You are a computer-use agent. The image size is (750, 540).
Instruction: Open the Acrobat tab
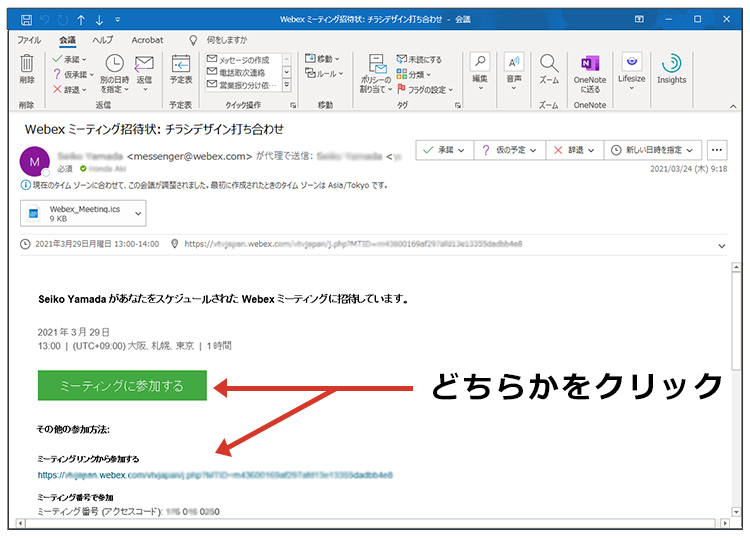147,40
